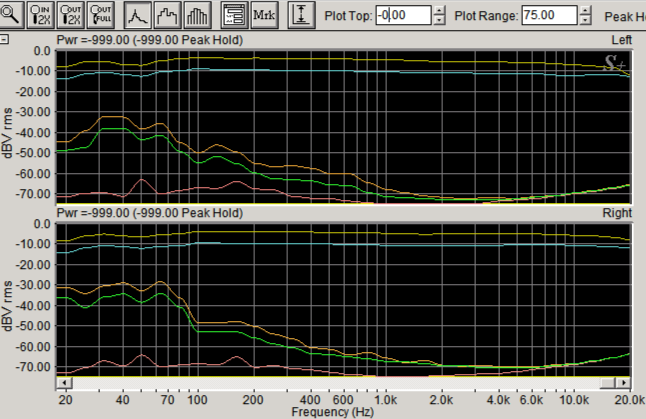Click the frequency scrollbar right arrow

click(624, 383)
